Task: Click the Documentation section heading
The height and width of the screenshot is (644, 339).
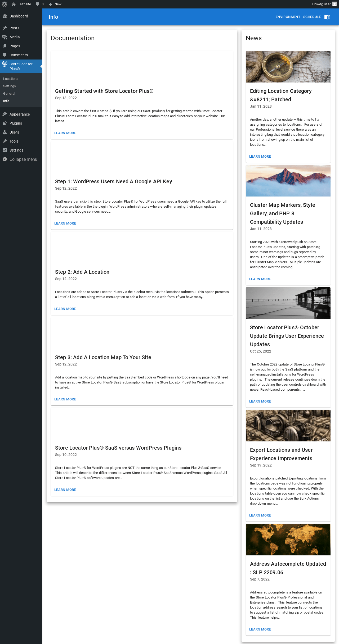Action: [x=73, y=38]
